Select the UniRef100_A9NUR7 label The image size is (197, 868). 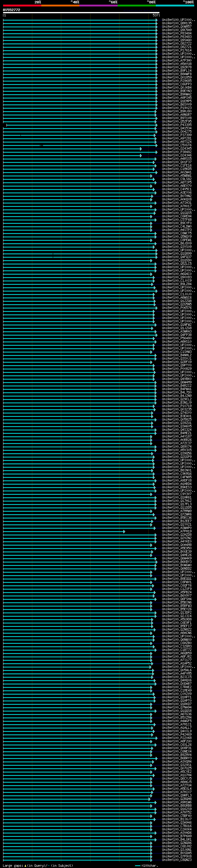pyautogui.click(x=176, y=115)
